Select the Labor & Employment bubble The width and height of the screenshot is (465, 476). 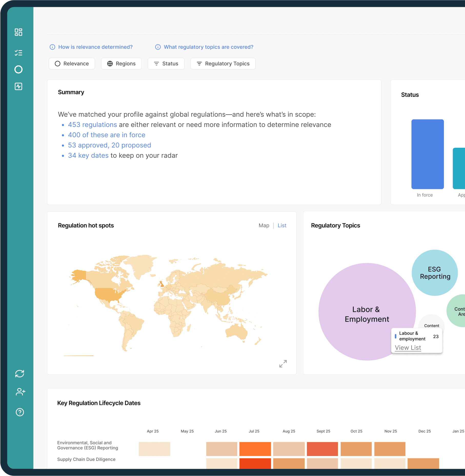pos(367,312)
